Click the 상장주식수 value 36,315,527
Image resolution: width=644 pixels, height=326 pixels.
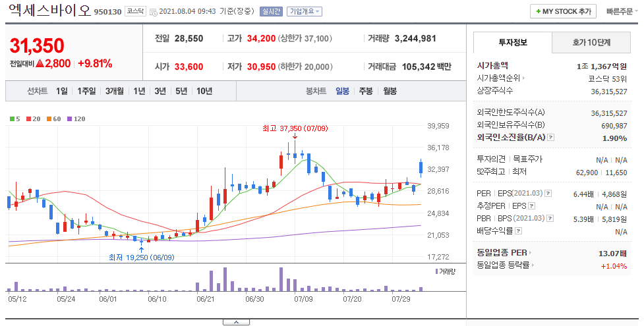609,92
